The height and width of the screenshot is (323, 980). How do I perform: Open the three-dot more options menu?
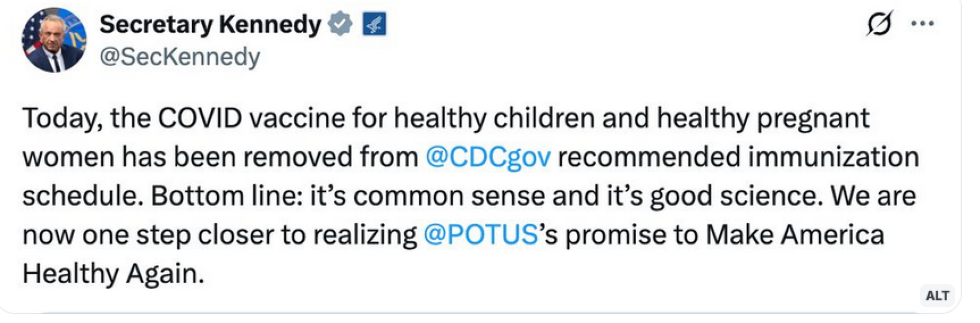[x=922, y=24]
